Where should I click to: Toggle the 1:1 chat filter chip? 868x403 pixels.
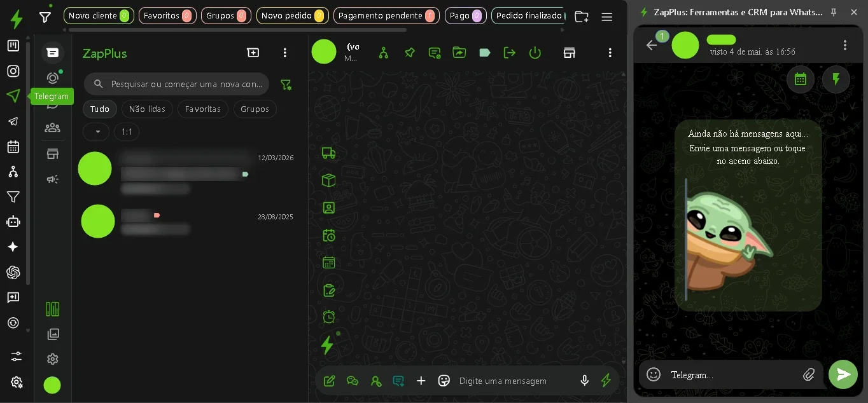pos(127,132)
